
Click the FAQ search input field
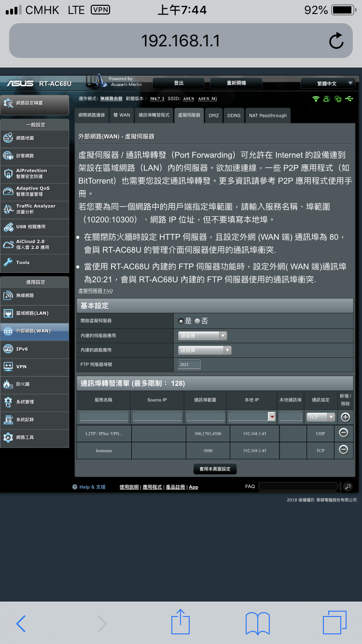coord(298,487)
